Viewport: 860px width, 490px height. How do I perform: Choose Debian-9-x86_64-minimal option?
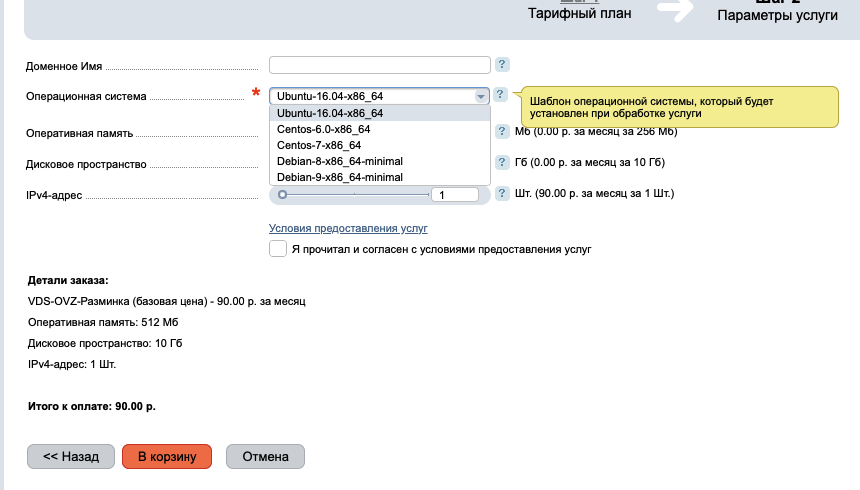tap(339, 177)
